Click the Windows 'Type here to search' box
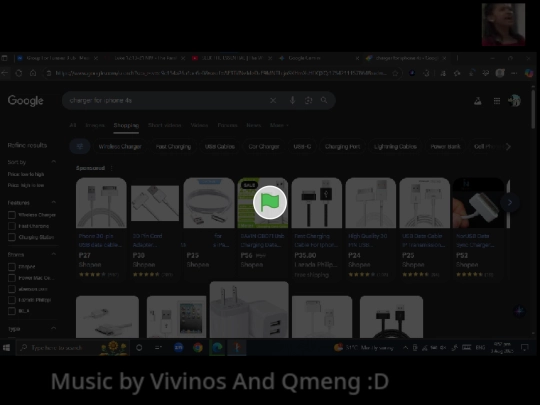 (73, 348)
